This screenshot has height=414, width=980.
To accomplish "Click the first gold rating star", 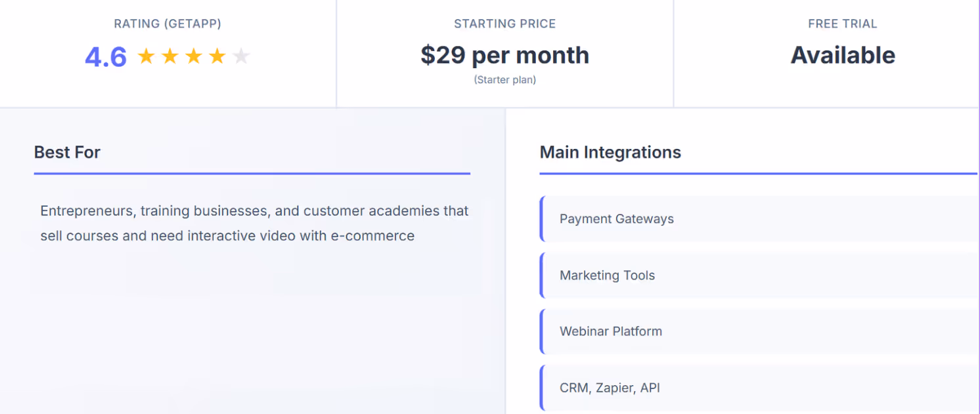I will click(x=146, y=56).
